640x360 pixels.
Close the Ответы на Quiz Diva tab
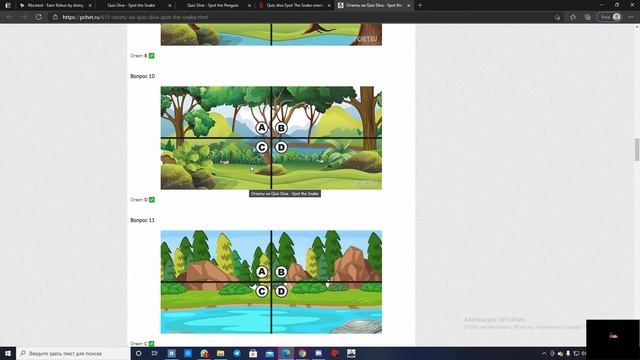point(409,5)
